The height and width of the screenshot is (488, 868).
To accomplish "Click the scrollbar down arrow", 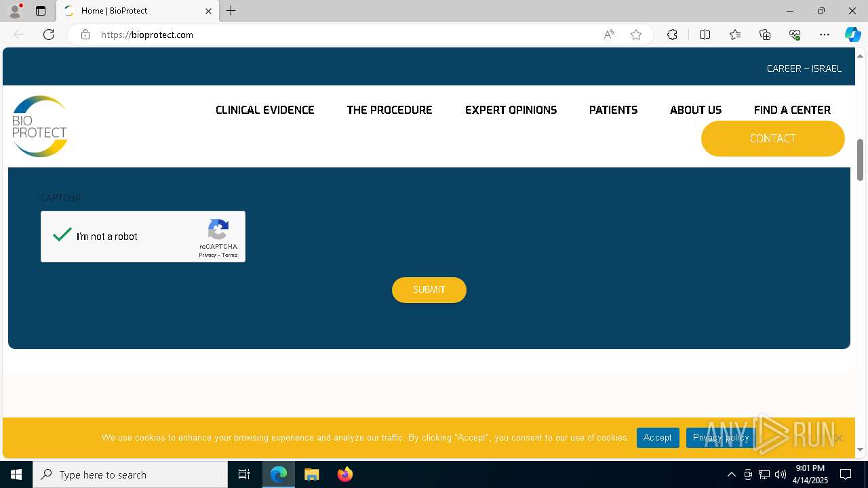I will [x=861, y=449].
